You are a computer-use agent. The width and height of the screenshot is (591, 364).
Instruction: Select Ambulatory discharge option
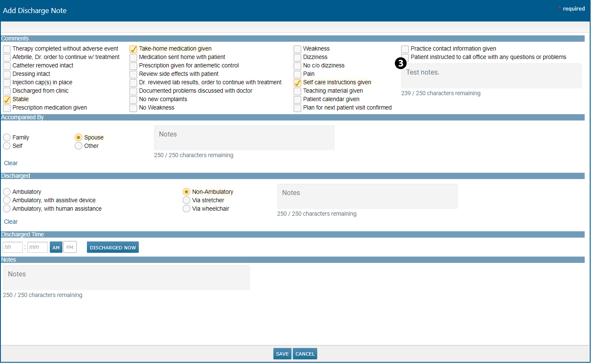tap(7, 192)
